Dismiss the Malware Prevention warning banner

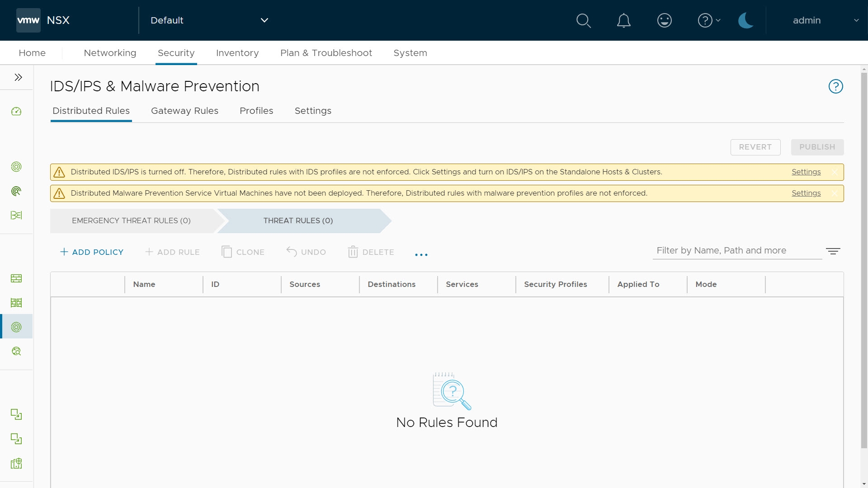click(835, 193)
